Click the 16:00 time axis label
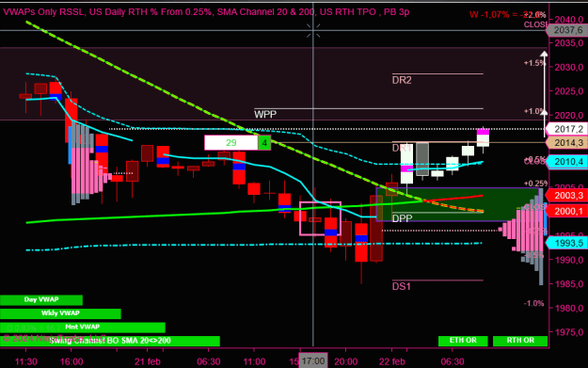The height and width of the screenshot is (368, 588). (x=72, y=362)
